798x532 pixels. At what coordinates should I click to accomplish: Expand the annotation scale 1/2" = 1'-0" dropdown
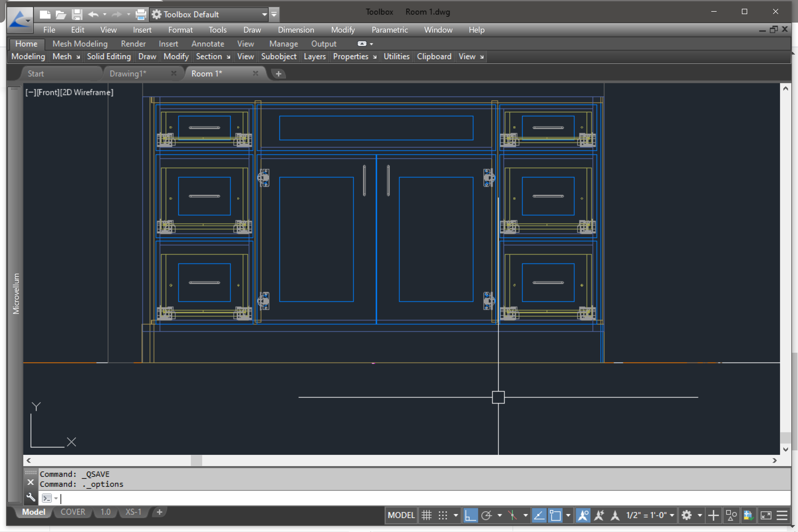coord(672,516)
